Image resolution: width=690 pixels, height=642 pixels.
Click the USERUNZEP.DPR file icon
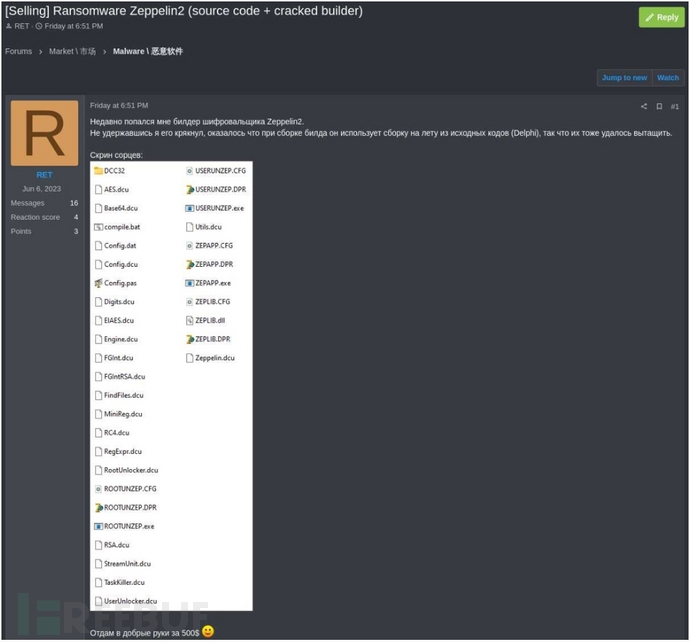coord(190,189)
